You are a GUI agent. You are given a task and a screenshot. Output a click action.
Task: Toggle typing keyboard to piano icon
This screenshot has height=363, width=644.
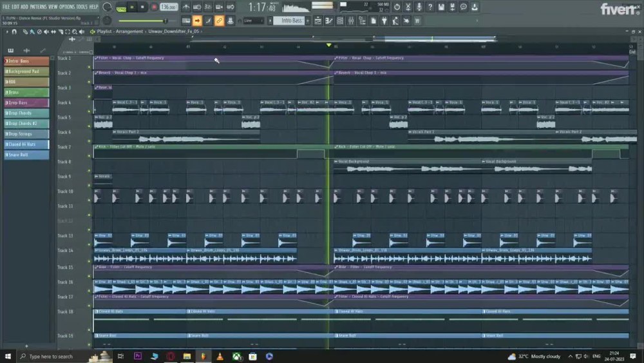point(186,21)
